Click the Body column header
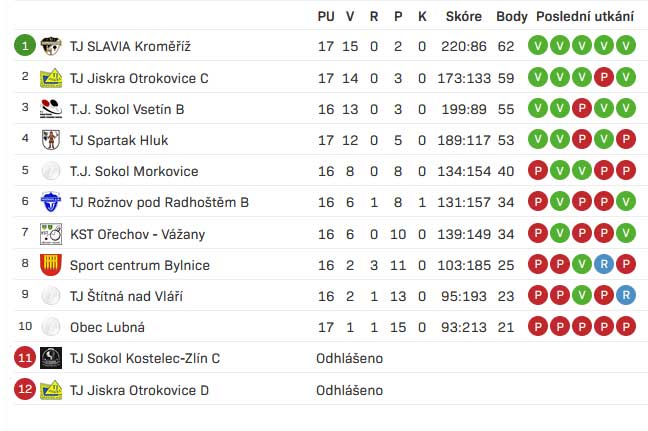This screenshot has height=431, width=648. pos(511,17)
